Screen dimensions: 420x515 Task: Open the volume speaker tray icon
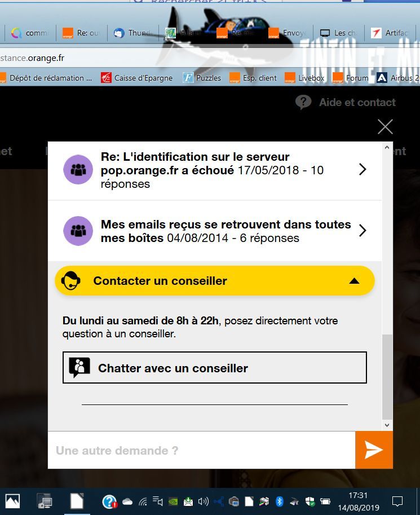[204, 501]
